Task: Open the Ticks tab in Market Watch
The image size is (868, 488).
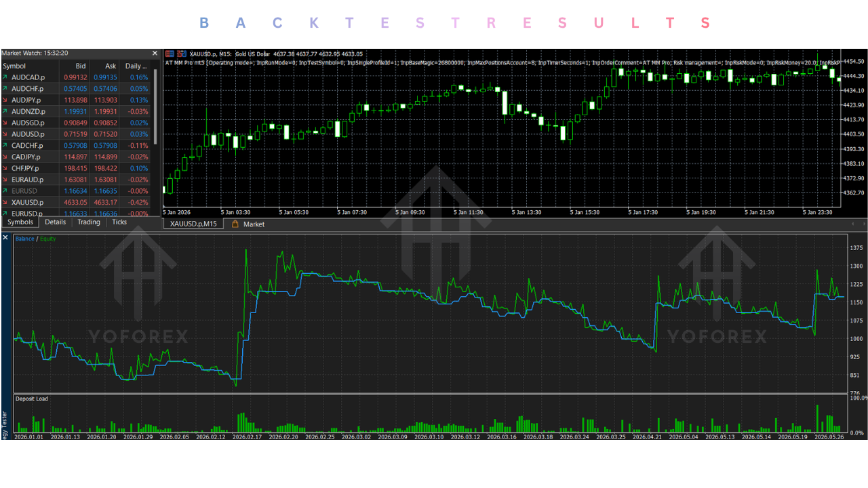Action: tap(119, 222)
